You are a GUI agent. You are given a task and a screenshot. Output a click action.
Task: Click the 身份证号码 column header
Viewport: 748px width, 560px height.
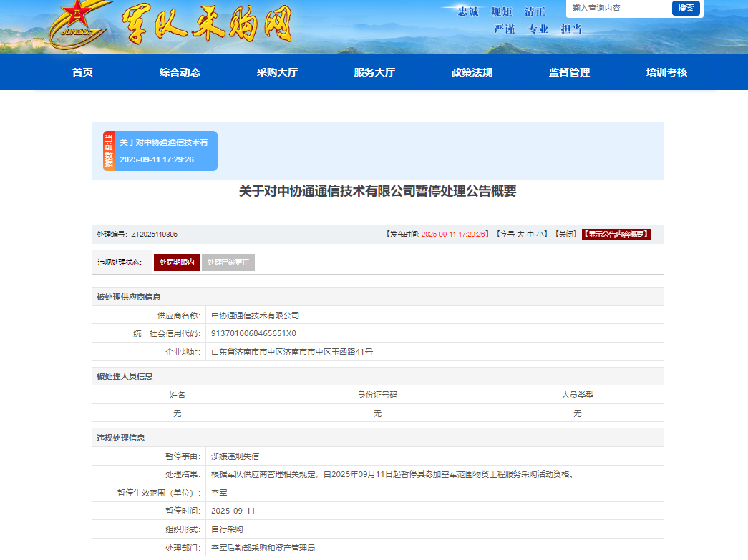click(x=377, y=395)
